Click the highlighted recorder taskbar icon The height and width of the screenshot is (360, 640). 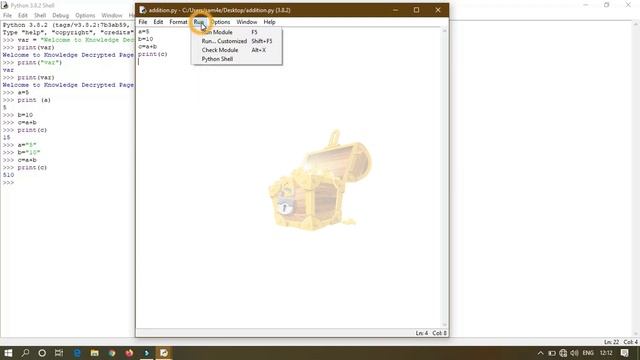164,353
